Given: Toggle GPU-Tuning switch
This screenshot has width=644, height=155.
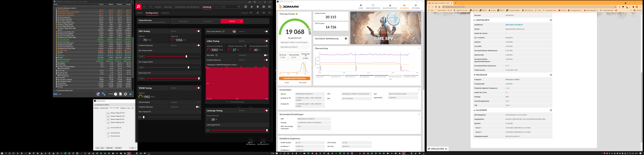Looking at the screenshot, I should coord(198,31).
